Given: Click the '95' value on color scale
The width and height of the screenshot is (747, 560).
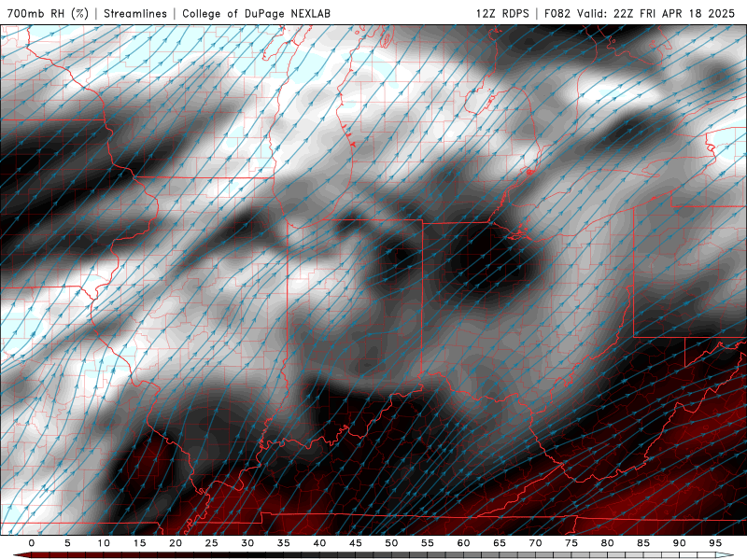Looking at the screenshot, I should coord(715,543).
